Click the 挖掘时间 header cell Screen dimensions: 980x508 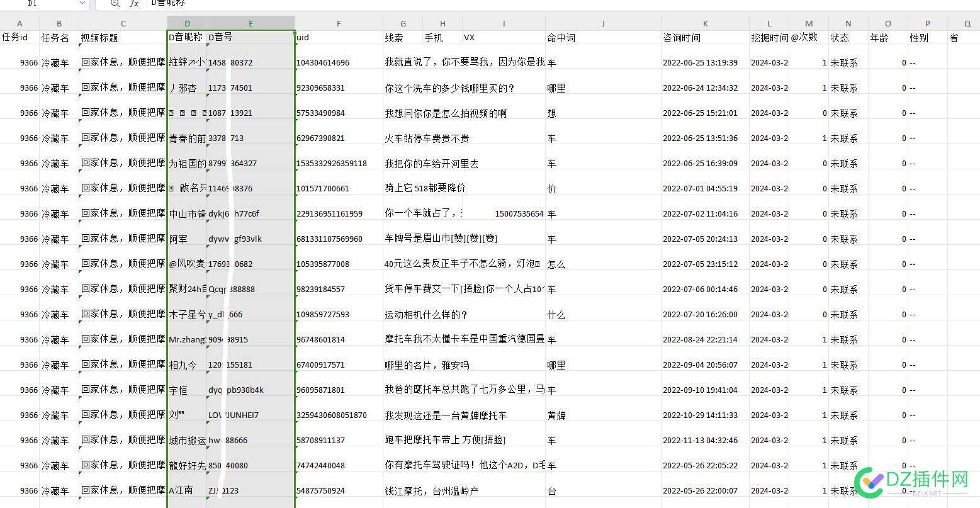point(769,37)
